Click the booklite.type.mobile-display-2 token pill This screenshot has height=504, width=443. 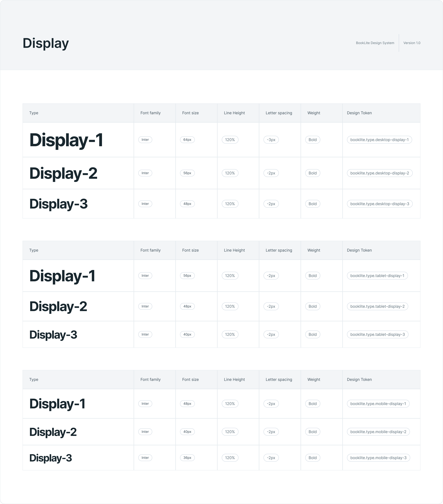coord(378,432)
